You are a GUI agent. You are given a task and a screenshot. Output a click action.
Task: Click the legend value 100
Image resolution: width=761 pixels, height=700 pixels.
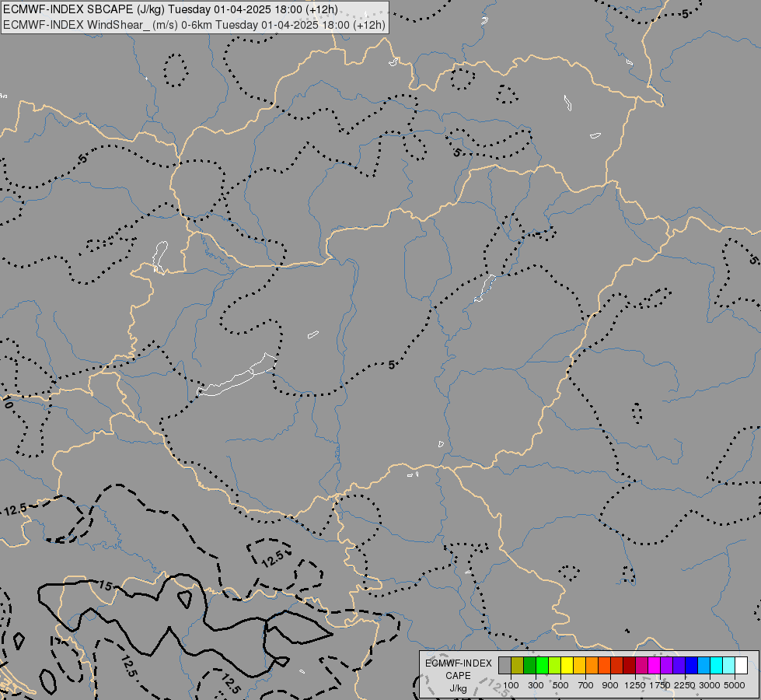(511, 685)
